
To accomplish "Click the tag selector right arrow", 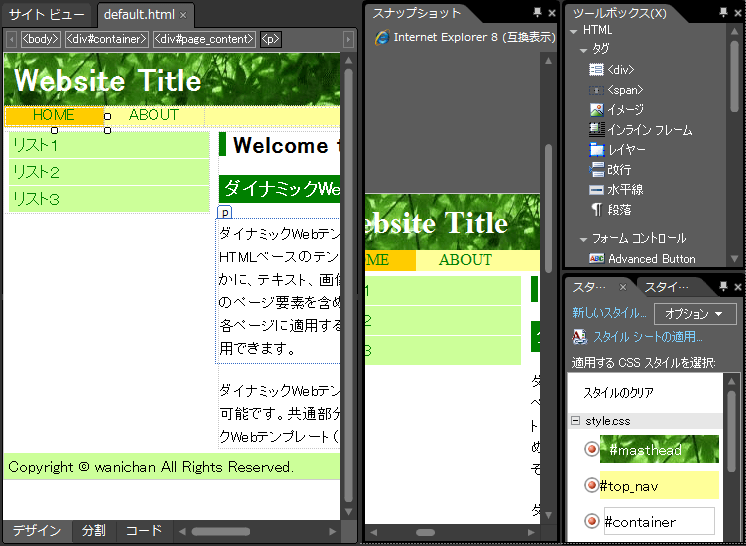I will point(349,39).
